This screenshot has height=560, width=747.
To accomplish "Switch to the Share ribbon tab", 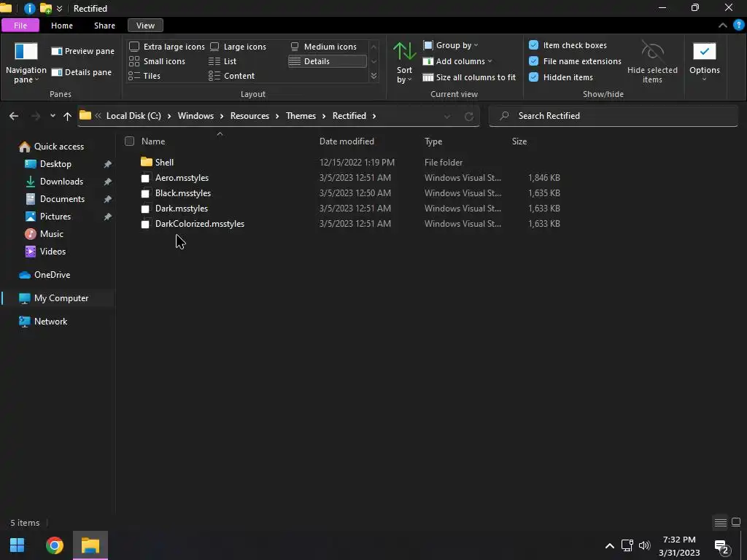I will pyautogui.click(x=104, y=26).
